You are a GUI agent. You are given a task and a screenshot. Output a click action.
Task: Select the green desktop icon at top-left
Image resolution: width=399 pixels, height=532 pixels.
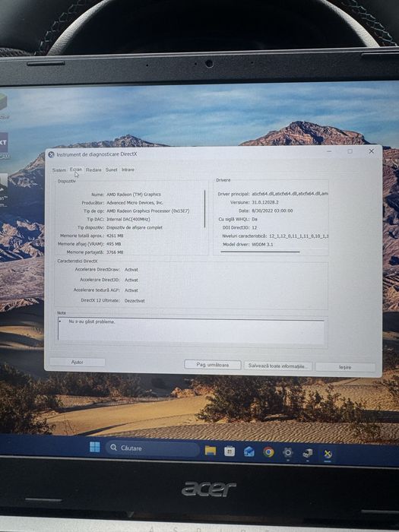click(3, 102)
